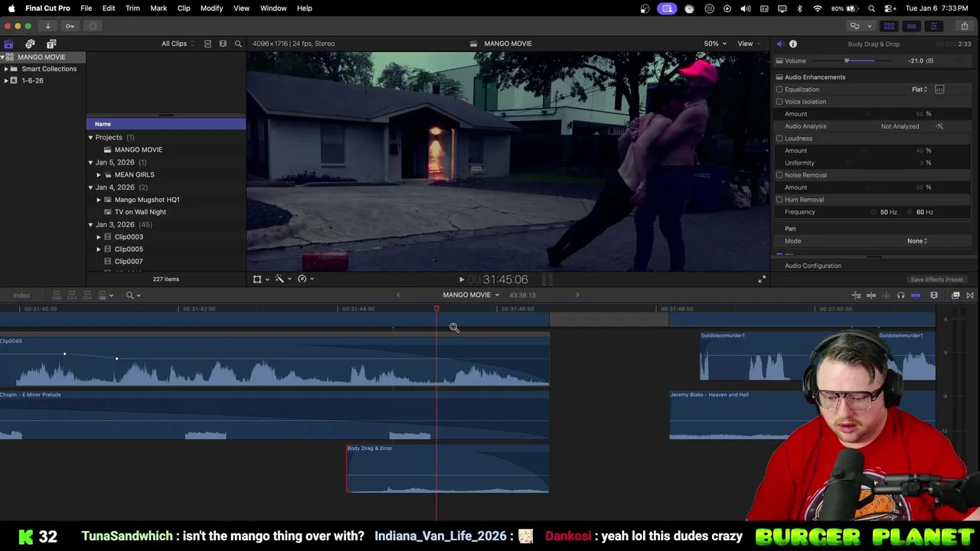Show or hide the Browser panel
980x551 pixels.
pyautogui.click(x=889, y=26)
